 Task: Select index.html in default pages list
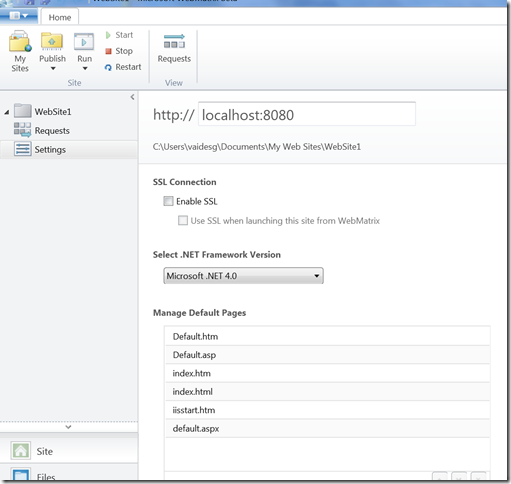coord(328,392)
